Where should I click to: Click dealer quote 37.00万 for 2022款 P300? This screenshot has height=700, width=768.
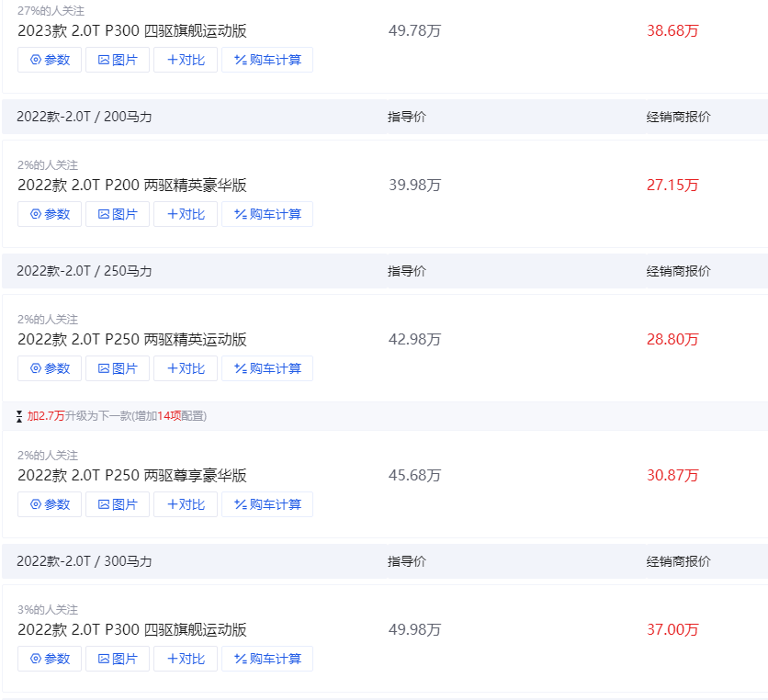pos(672,629)
